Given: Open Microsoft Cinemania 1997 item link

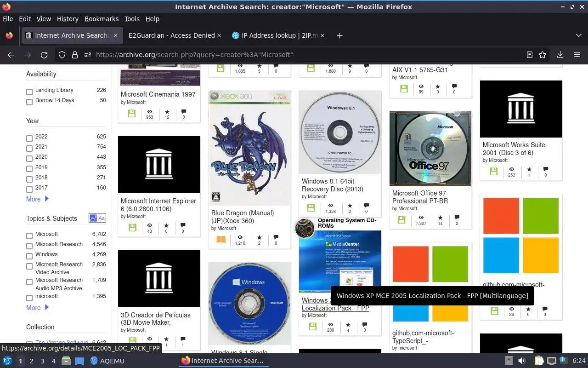Looking at the screenshot, I should click(158, 94).
